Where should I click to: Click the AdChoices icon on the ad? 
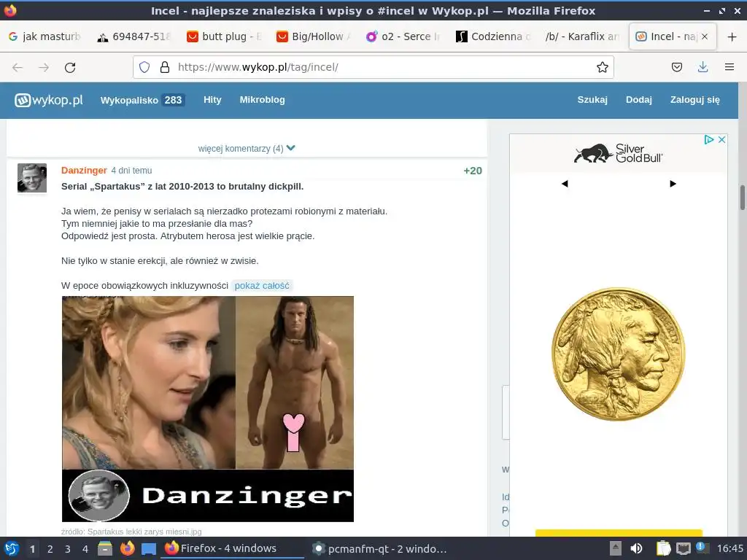709,139
